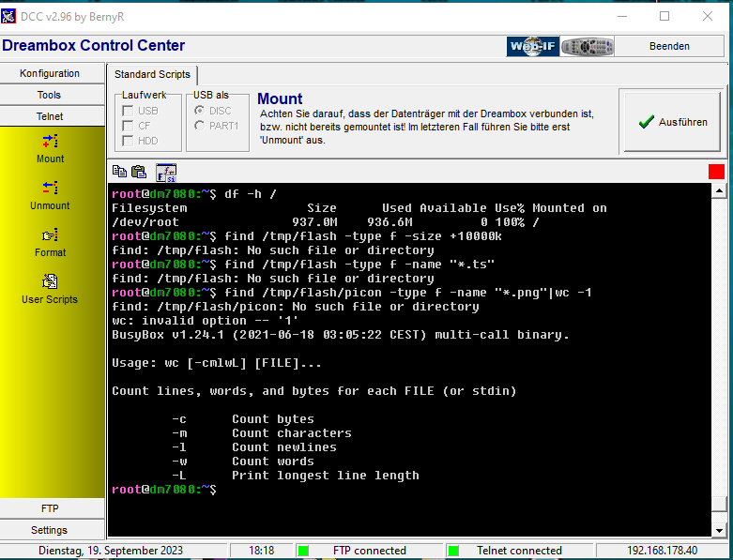Choose the PART1 radio option
The width and height of the screenshot is (733, 560).
coord(199,126)
